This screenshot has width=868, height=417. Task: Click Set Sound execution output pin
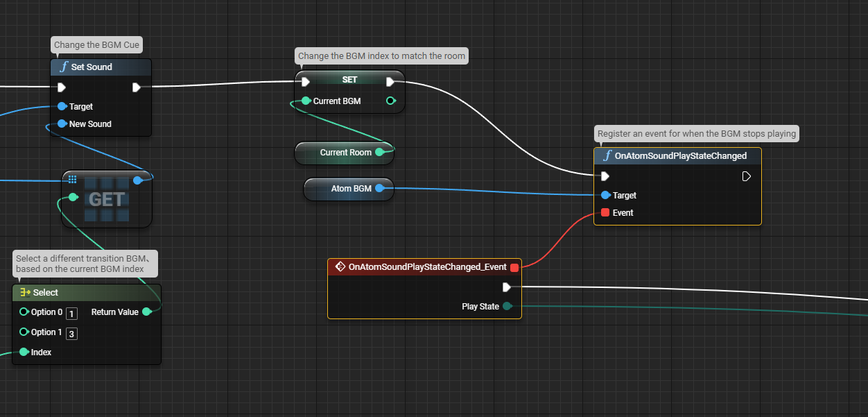click(x=137, y=87)
